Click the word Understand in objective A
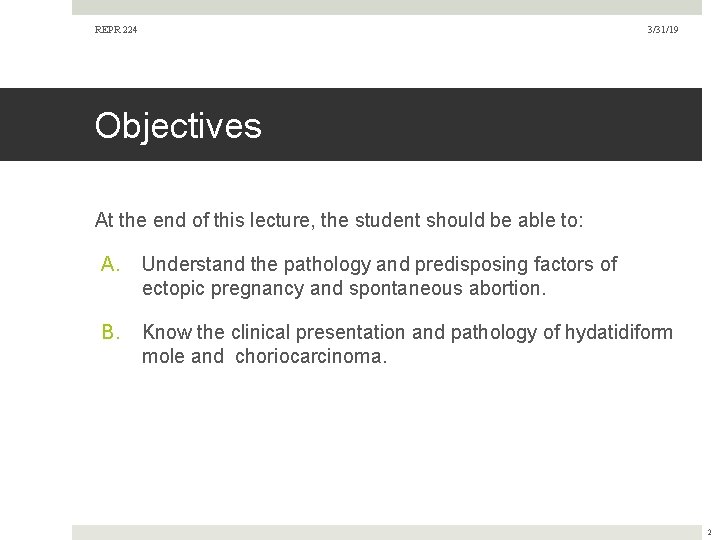The image size is (720, 540). pyautogui.click(x=189, y=265)
